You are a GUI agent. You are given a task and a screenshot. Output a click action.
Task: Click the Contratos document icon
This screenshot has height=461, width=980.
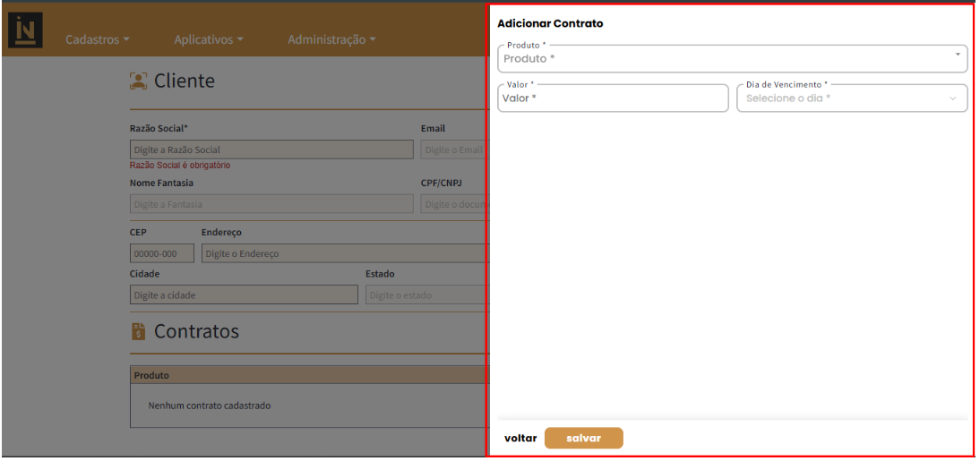(139, 332)
